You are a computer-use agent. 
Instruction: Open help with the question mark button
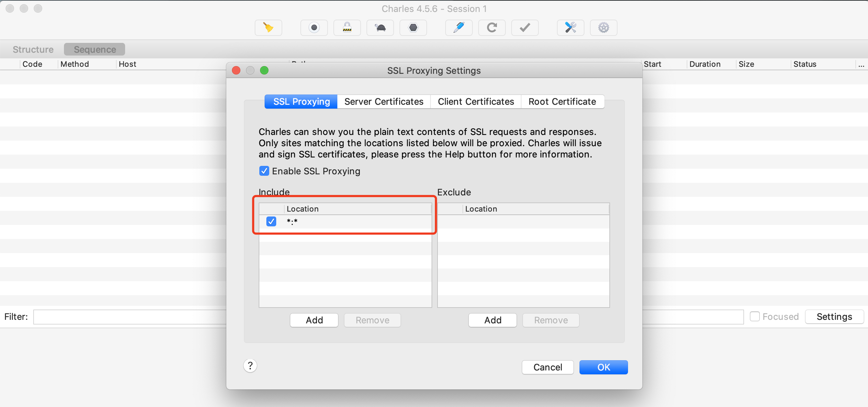click(x=250, y=366)
